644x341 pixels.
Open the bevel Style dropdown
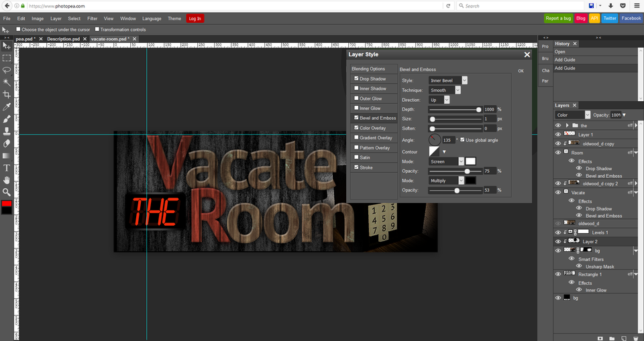tap(447, 80)
